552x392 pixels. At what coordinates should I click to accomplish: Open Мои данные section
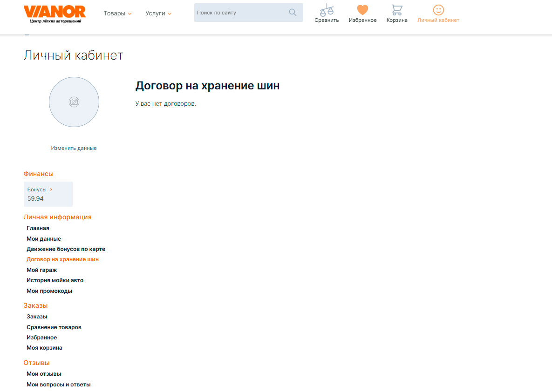[44, 239]
